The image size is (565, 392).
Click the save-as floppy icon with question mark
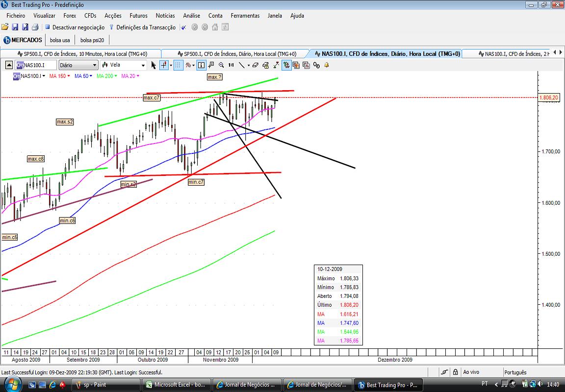click(x=25, y=27)
